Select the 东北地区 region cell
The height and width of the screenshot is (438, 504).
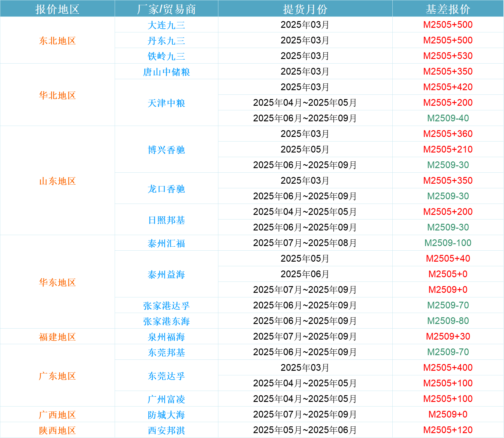[x=57, y=41]
